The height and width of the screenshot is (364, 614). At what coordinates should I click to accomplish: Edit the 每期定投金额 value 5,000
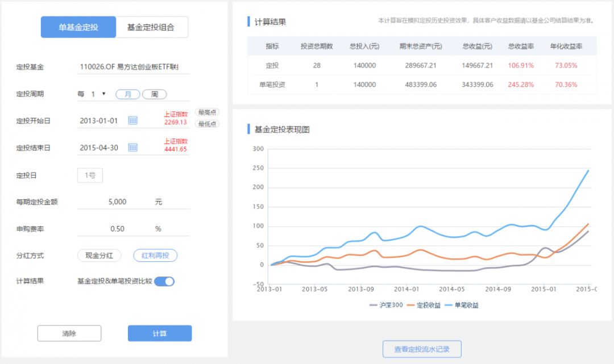tap(117, 202)
